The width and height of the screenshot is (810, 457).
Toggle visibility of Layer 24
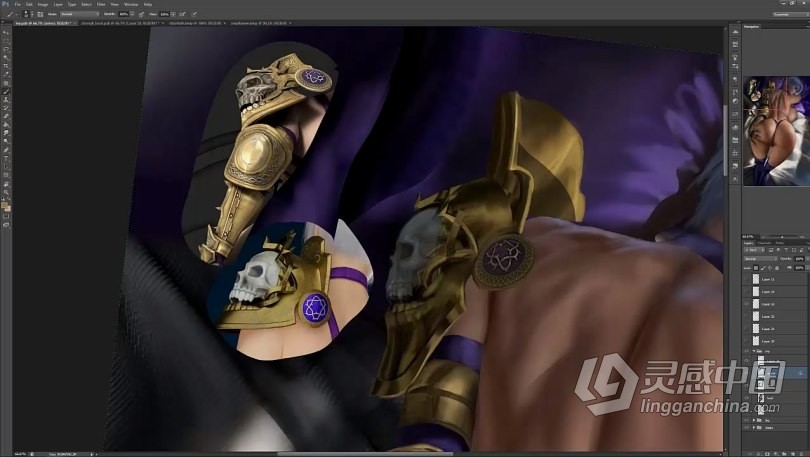pyautogui.click(x=746, y=328)
